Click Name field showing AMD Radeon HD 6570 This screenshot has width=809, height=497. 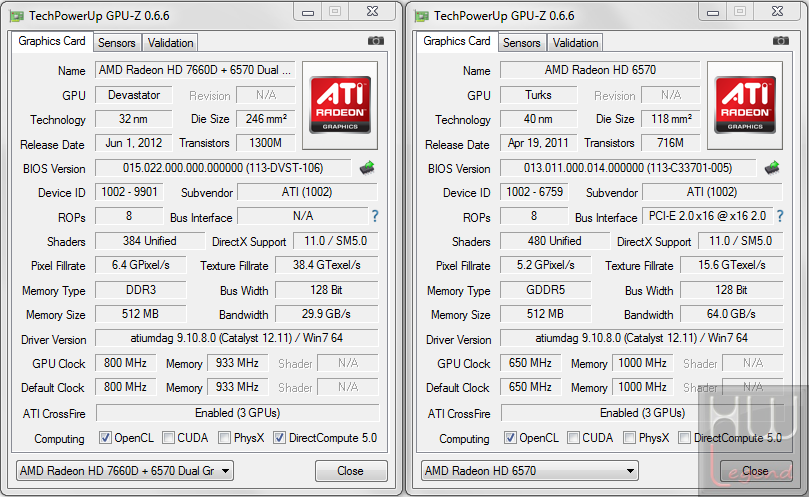(x=600, y=70)
